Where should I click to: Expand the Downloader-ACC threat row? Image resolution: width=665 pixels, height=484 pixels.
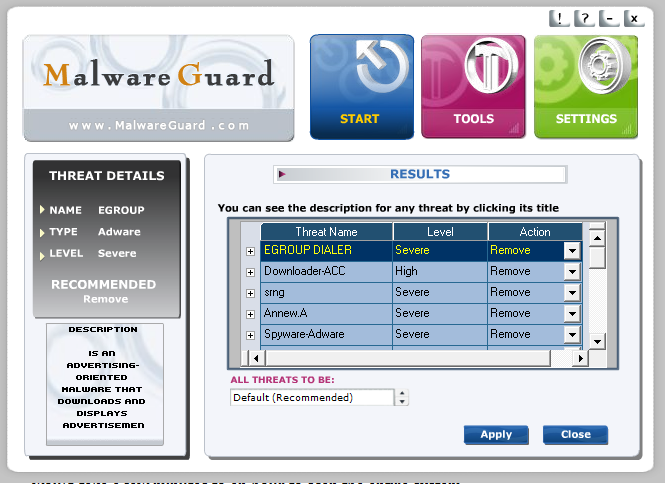click(x=250, y=272)
